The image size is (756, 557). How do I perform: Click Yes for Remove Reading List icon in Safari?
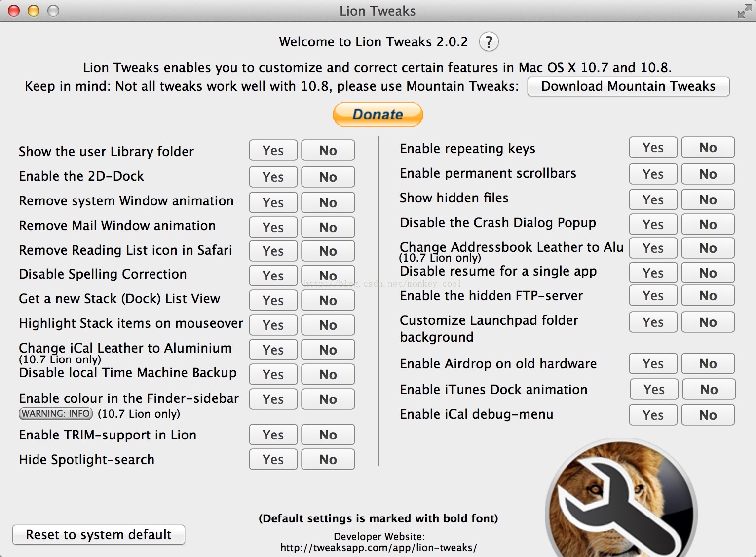click(x=273, y=251)
